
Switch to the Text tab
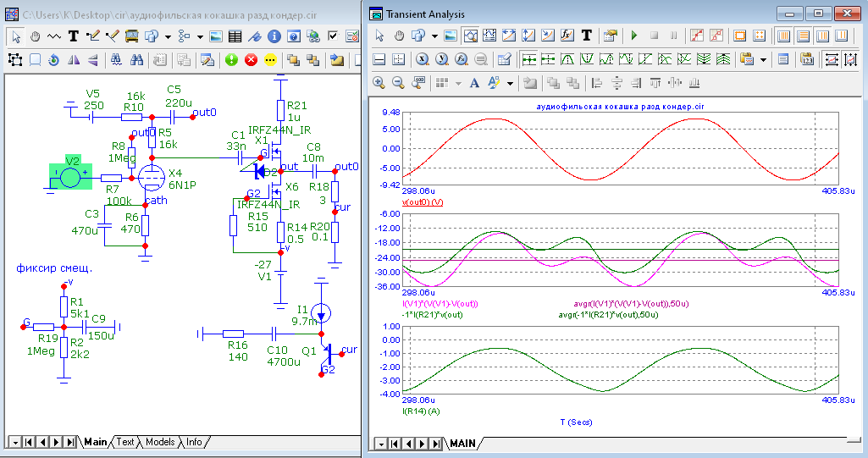[125, 442]
